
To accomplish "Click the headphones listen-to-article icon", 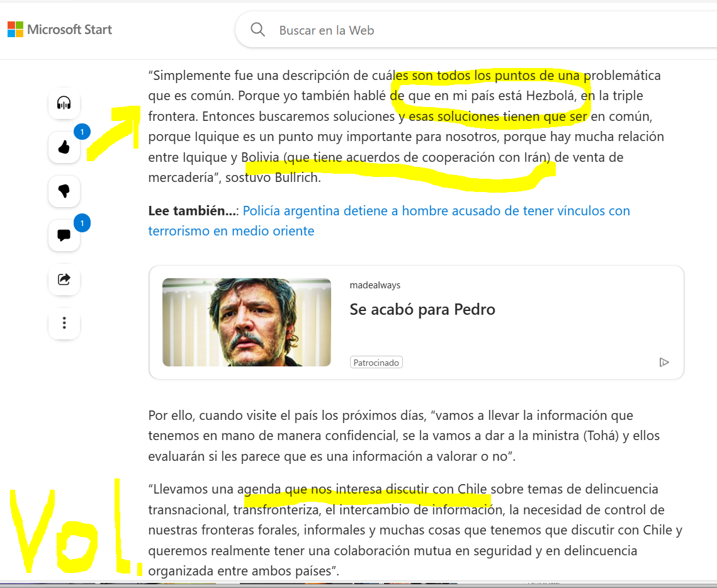I will coord(64,103).
